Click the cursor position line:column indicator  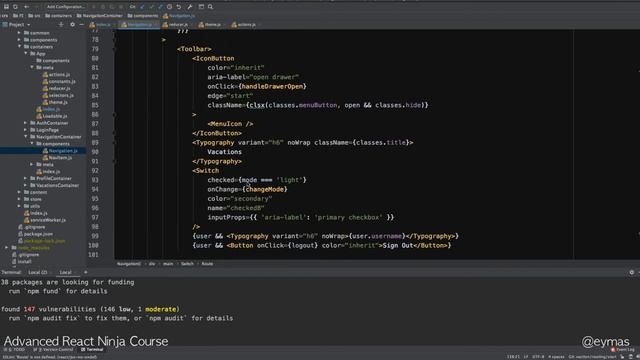[513, 357]
